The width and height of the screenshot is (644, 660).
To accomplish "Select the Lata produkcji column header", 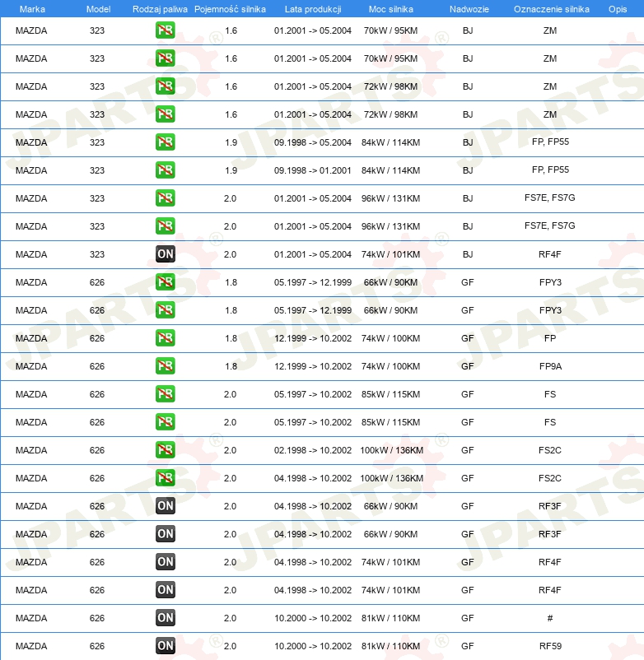I will pyautogui.click(x=313, y=9).
